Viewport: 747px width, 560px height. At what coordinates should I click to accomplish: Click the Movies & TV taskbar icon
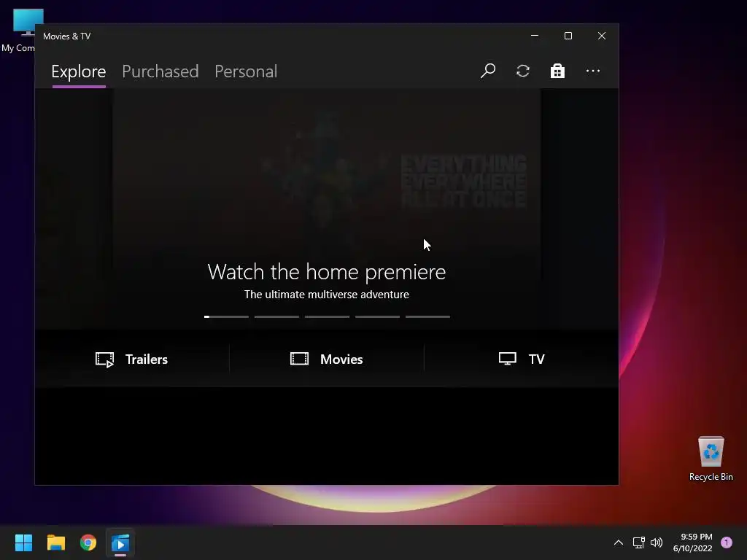(120, 542)
